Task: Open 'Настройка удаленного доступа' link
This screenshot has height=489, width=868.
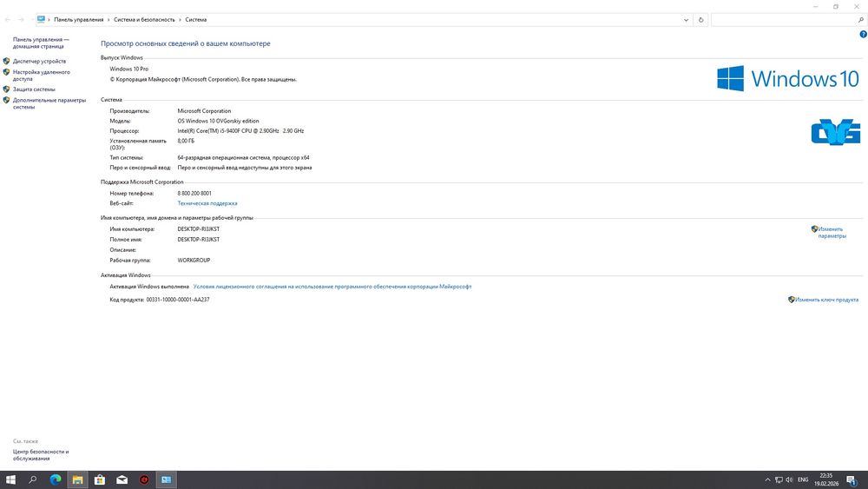Action: pos(42,76)
